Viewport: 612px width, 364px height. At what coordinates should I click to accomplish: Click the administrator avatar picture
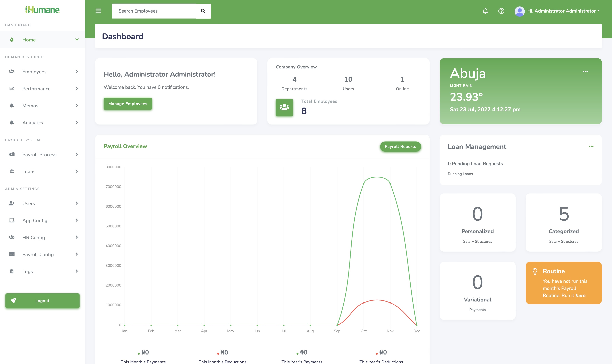coord(519,11)
